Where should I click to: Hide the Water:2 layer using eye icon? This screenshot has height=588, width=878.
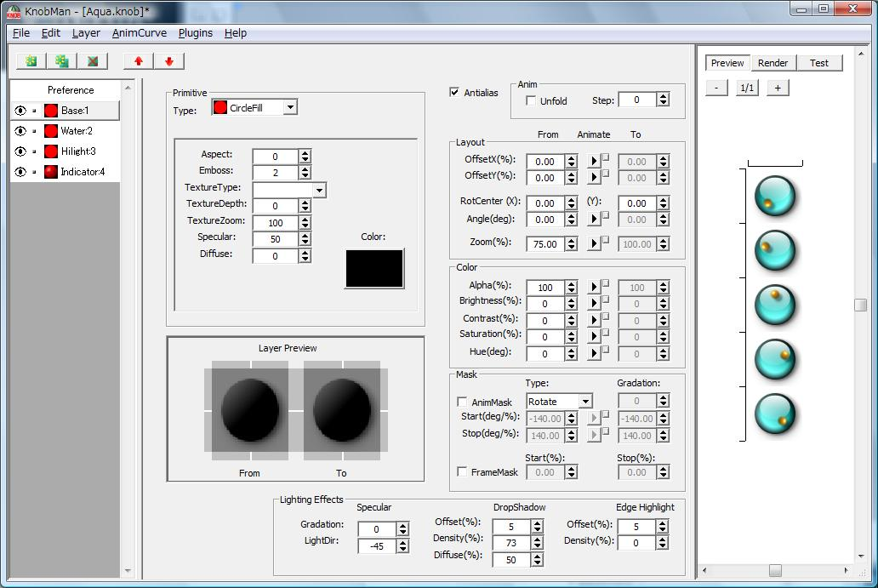tap(20, 131)
